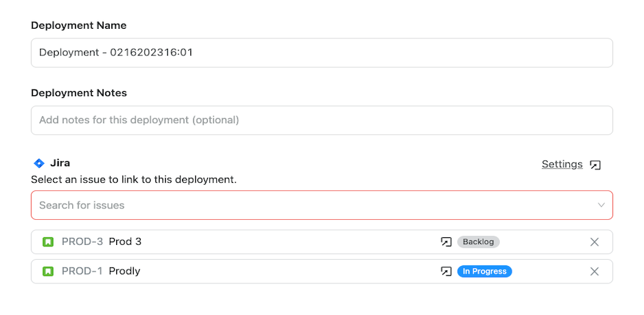Open PROD-3 issue via external link icon
Screen dimensions: 644x315
[x=446, y=242]
